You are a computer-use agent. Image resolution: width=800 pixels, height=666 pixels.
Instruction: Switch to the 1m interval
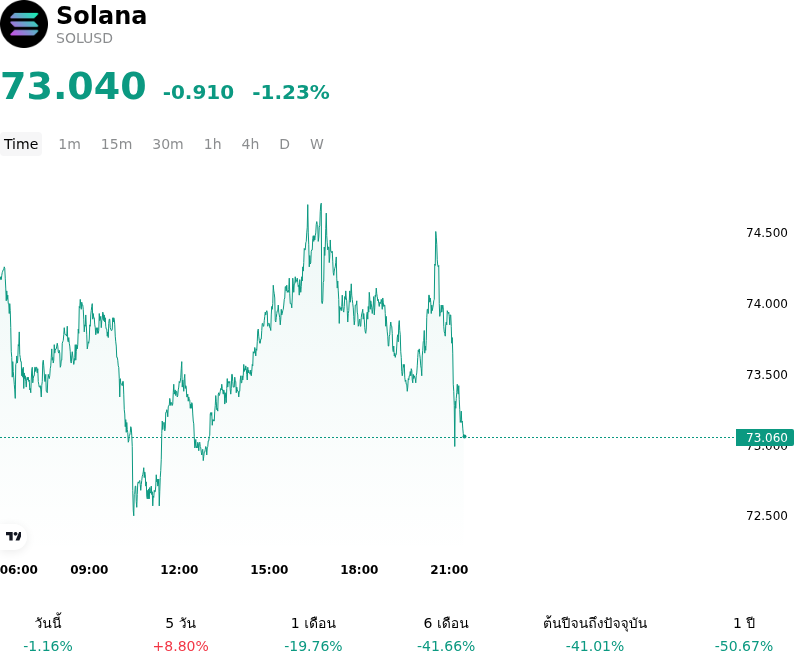point(69,144)
